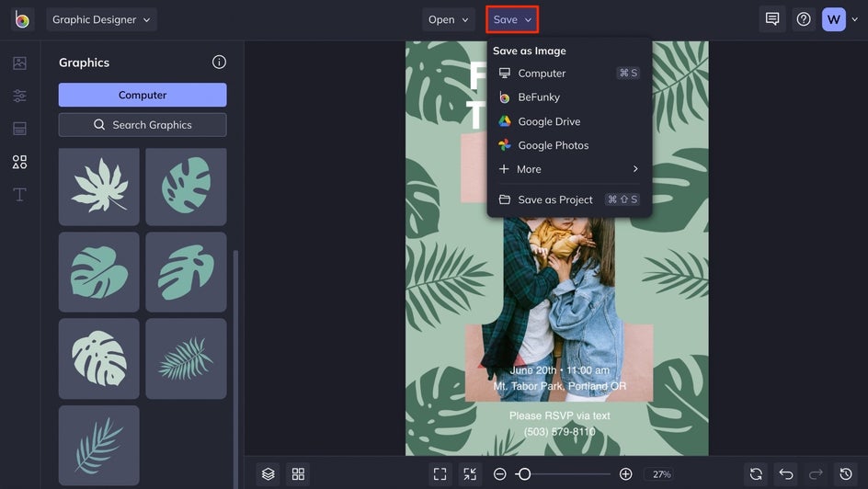Select the round monstera leaf with holes thumbnail
Image resolution: width=868 pixels, height=489 pixels.
tap(186, 187)
